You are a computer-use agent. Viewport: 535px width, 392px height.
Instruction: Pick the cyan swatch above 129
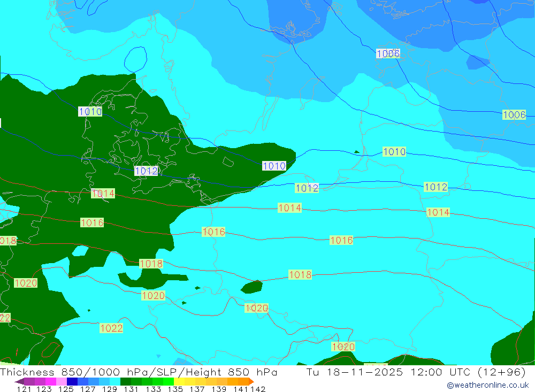coord(115,381)
